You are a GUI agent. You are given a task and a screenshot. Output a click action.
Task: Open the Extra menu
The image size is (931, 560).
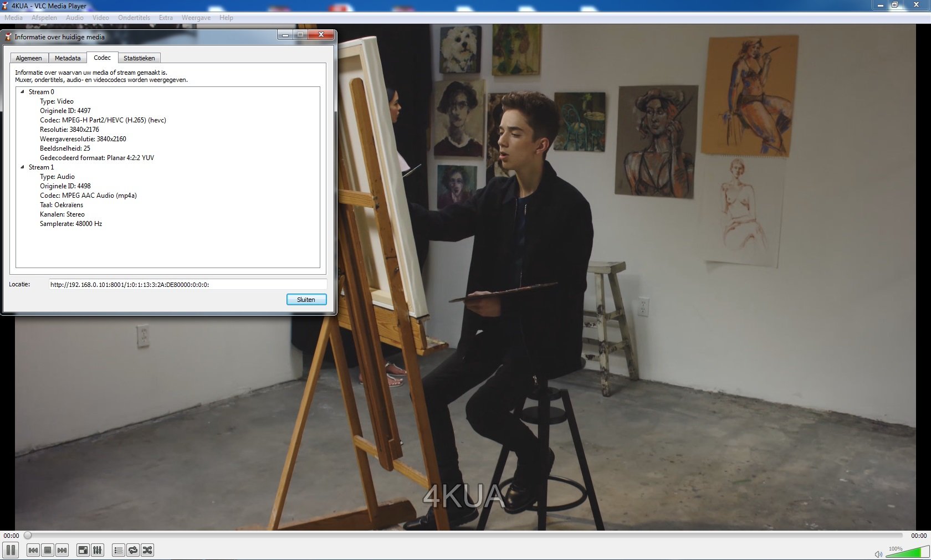tap(166, 18)
